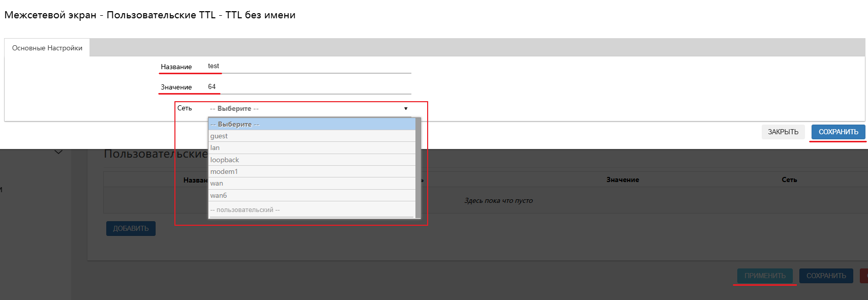Choose guest from the network list
Image resolution: width=868 pixels, height=300 pixels.
[311, 136]
